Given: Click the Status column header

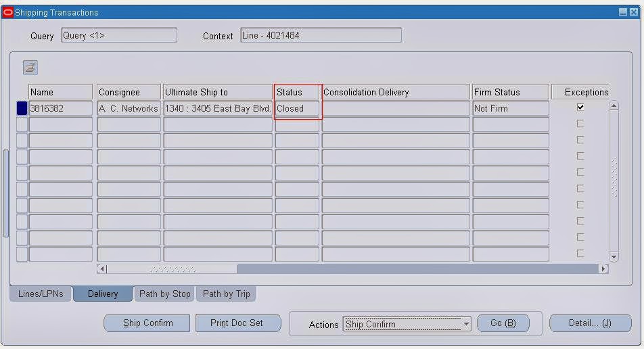Looking at the screenshot, I should coord(297,92).
